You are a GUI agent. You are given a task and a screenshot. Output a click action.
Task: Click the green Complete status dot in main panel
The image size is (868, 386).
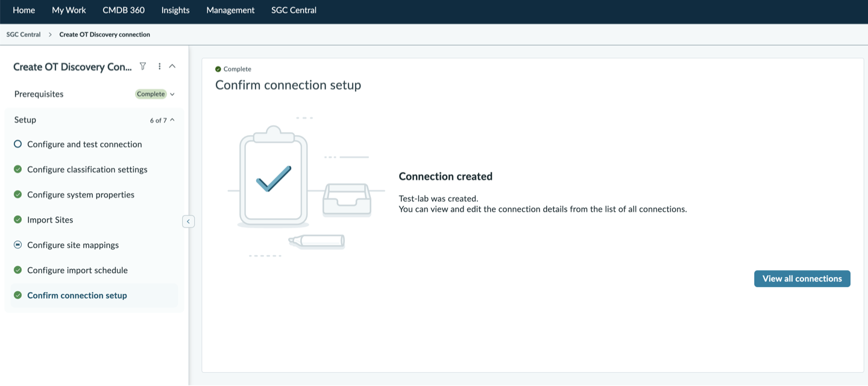tap(218, 69)
